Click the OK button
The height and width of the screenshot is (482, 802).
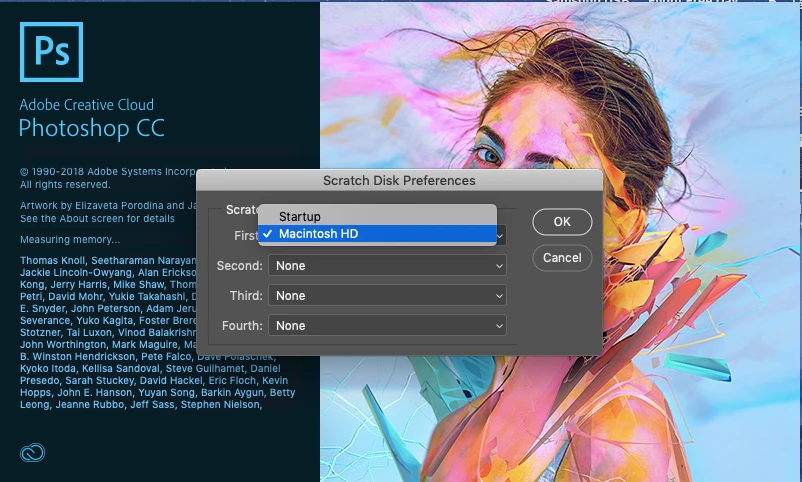click(x=562, y=222)
